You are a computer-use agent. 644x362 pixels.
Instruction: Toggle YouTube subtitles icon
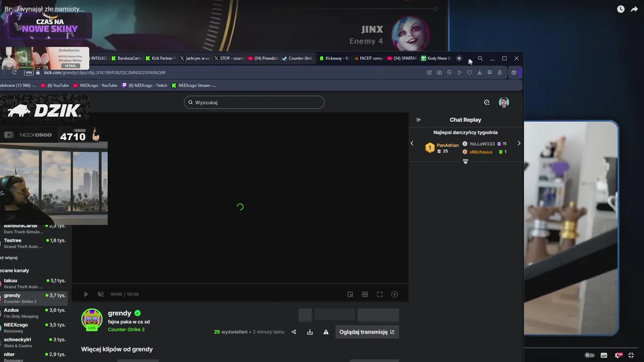(604, 355)
